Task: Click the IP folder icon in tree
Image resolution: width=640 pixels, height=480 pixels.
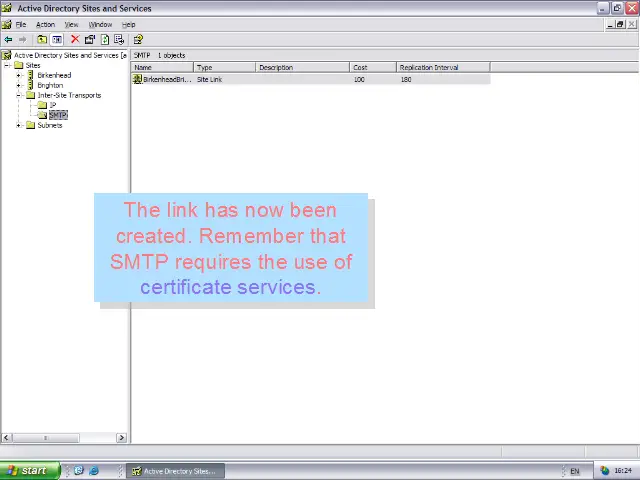Action: point(42,105)
